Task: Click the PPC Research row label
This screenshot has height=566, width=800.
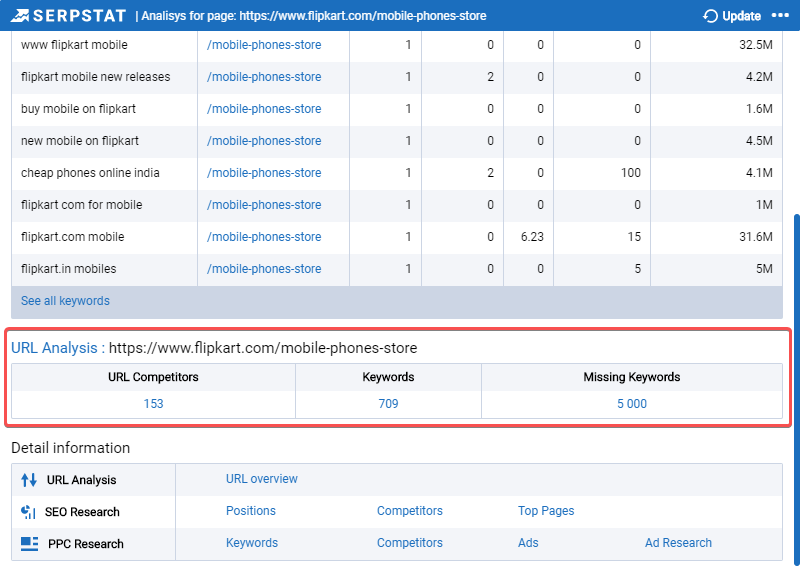Action: (x=86, y=544)
